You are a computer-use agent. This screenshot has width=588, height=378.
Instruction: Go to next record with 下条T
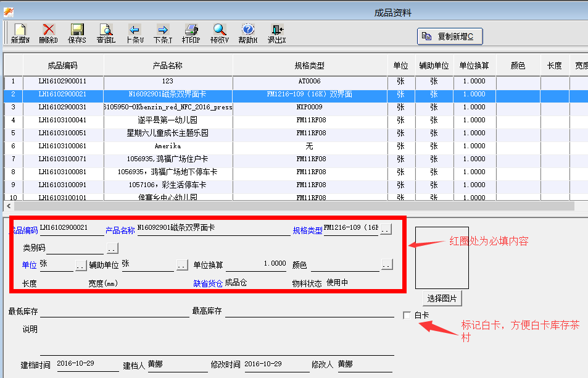(163, 33)
